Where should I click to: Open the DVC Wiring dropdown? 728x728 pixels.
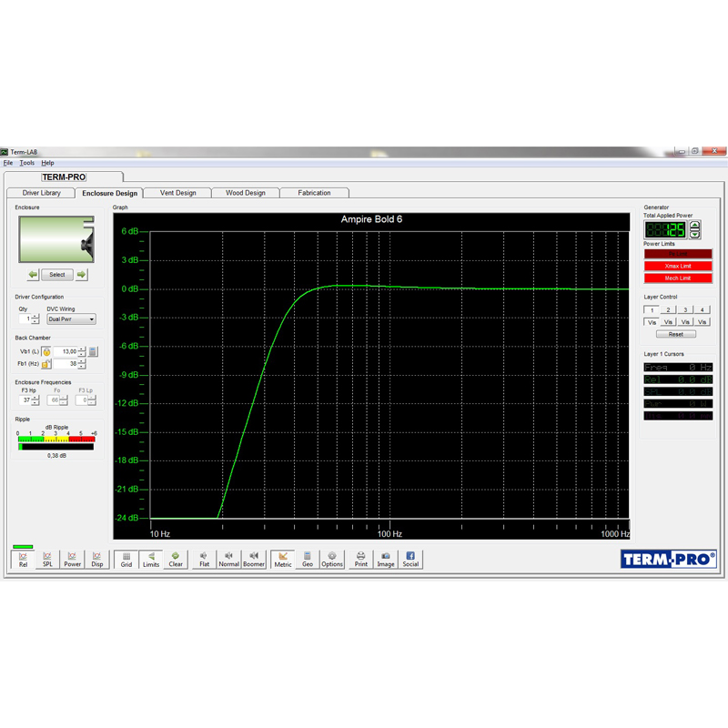72,319
